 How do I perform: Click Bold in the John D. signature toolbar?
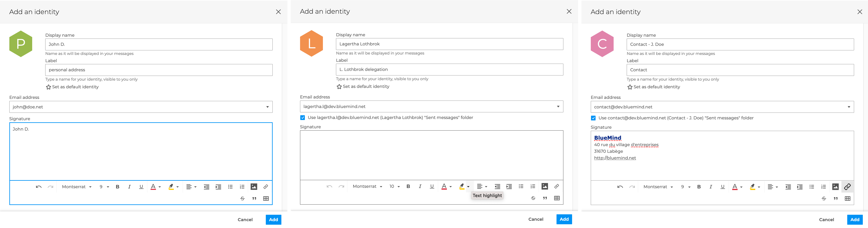click(x=118, y=187)
